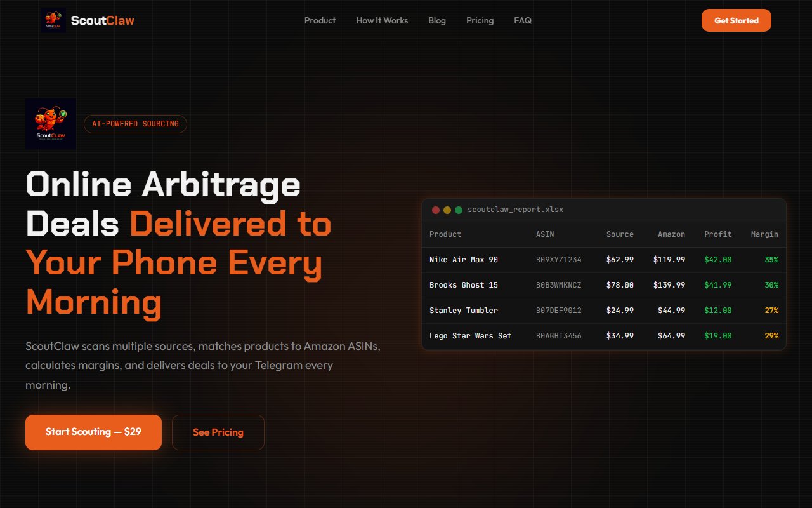Open the Blog page
This screenshot has width=812, height=508.
[x=437, y=20]
